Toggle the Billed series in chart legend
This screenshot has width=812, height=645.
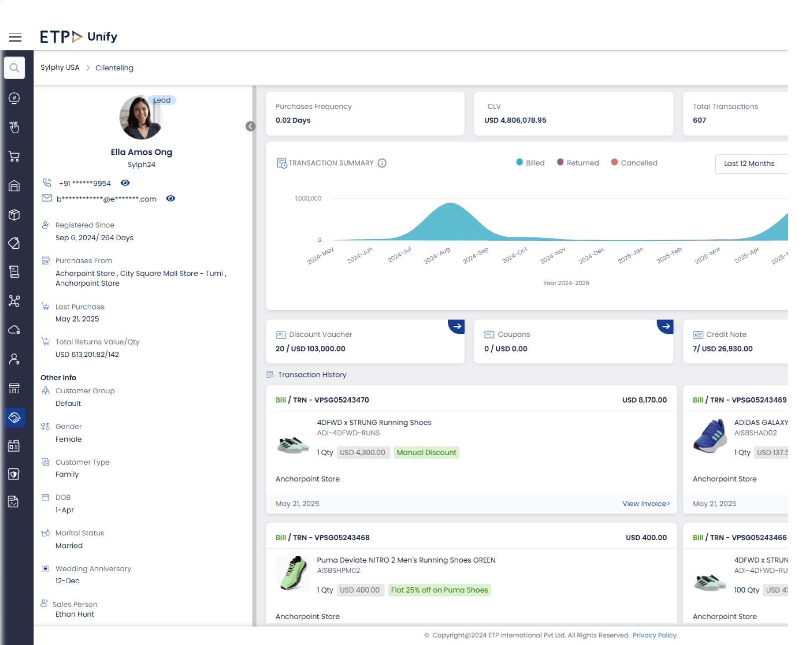point(530,162)
